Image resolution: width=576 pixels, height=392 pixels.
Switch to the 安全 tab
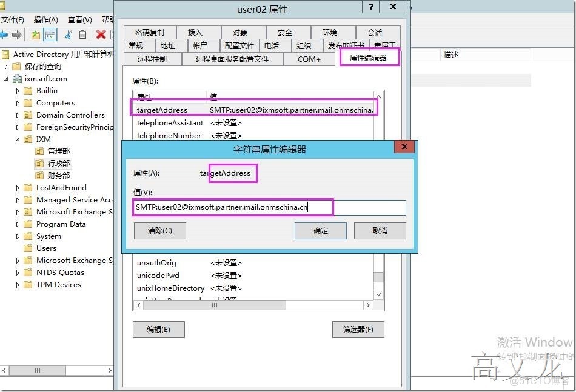click(x=286, y=32)
